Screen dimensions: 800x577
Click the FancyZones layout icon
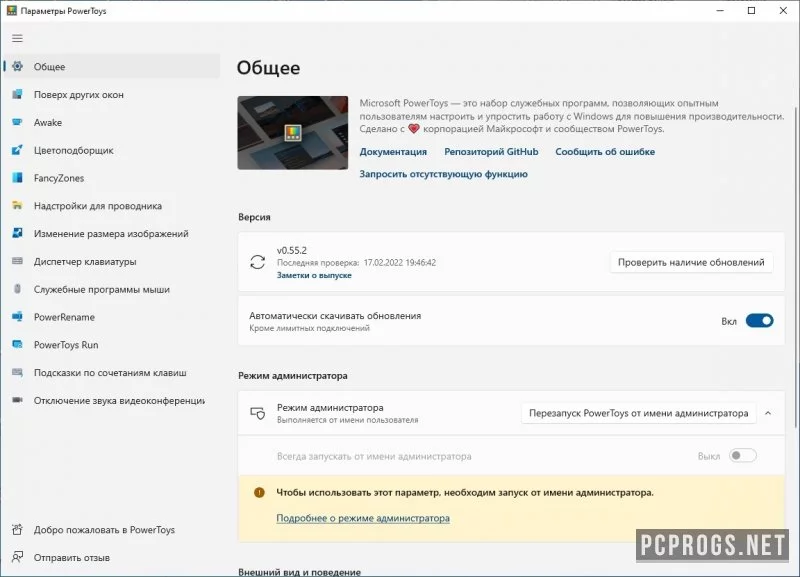(17, 178)
